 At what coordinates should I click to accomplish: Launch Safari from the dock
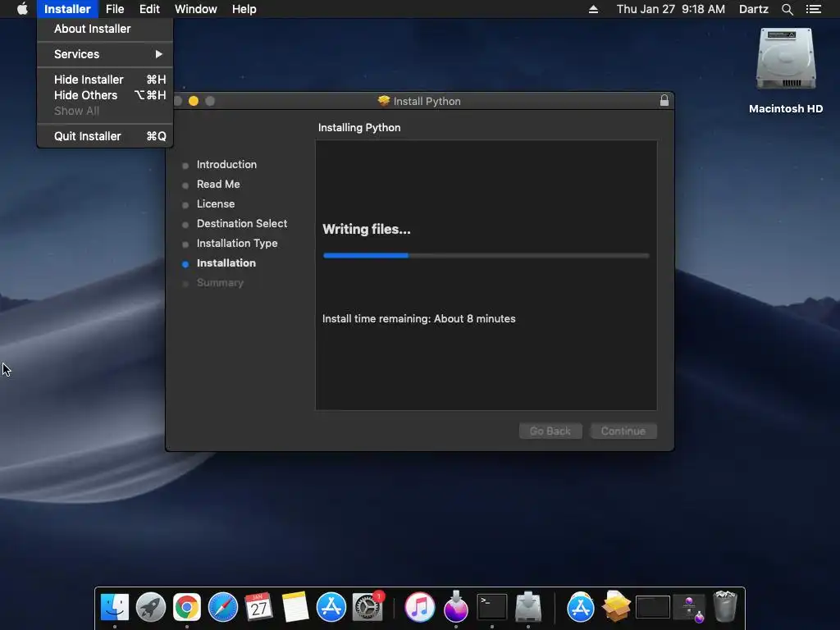[x=223, y=607]
